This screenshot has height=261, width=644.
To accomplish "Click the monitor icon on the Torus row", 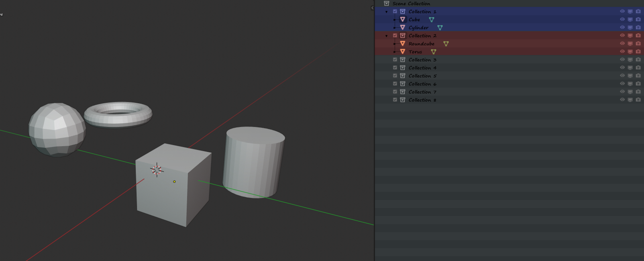I will [x=630, y=51].
